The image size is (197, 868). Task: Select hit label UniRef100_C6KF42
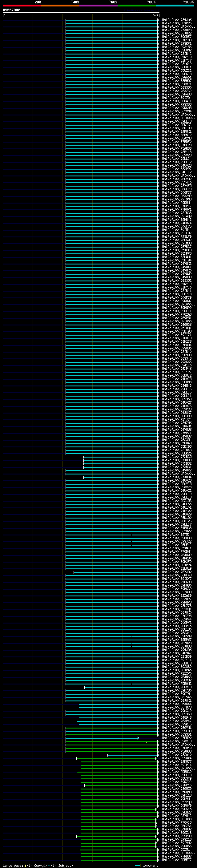177,544
